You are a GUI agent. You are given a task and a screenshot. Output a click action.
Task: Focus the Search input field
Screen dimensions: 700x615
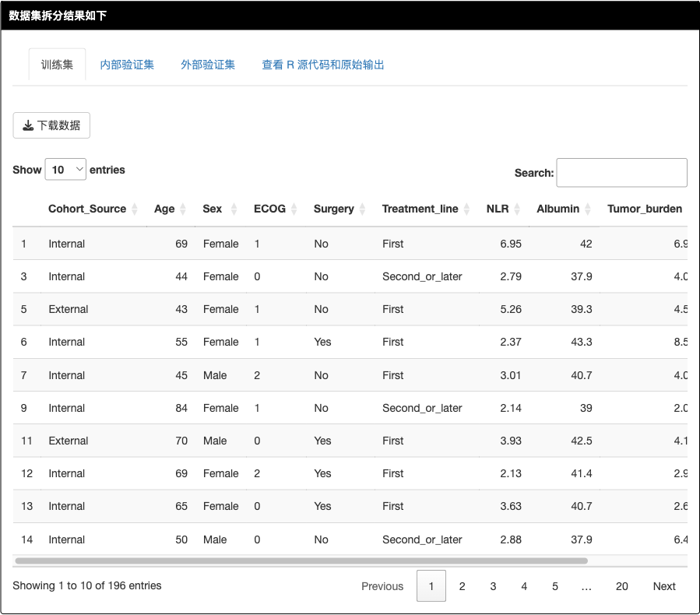(x=621, y=173)
